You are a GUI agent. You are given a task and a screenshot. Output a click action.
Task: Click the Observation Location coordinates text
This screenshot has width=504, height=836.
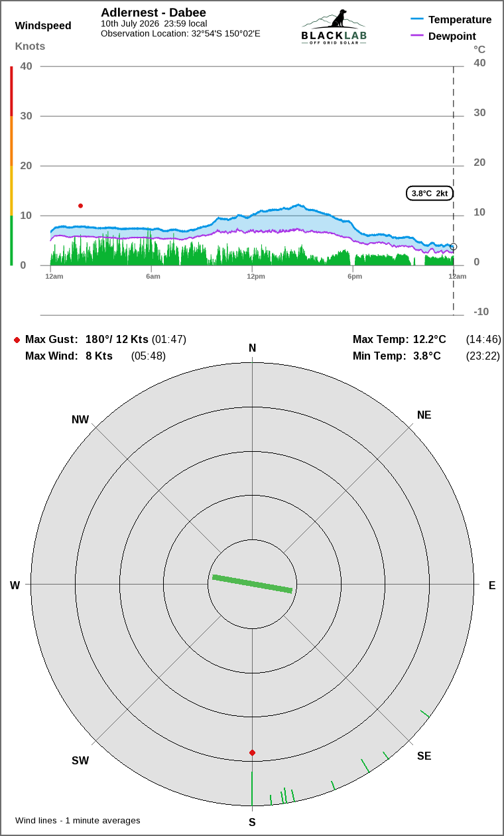tap(180, 33)
